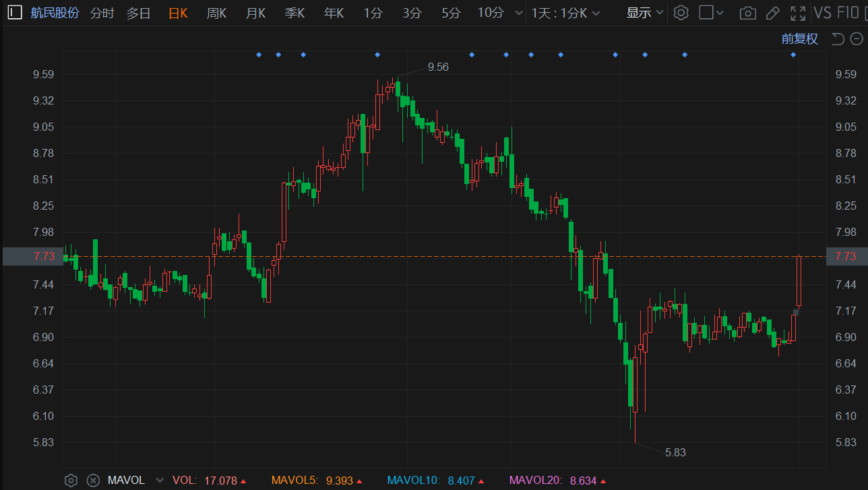868x490 pixels.
Task: Switch to the 1分 minute chart
Action: (373, 13)
